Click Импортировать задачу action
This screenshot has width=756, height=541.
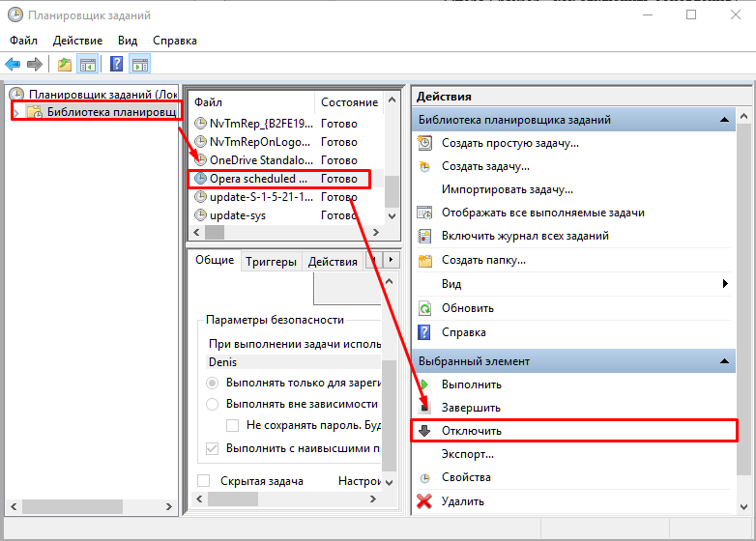pyautogui.click(x=508, y=189)
